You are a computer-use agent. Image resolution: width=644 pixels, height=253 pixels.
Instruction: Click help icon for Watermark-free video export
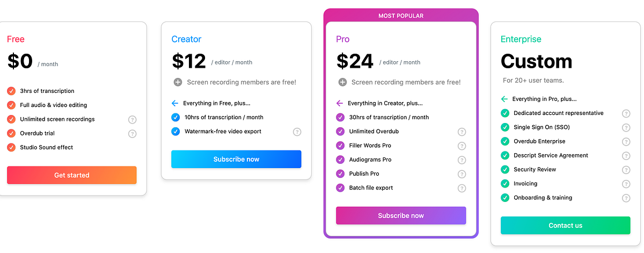point(297,132)
